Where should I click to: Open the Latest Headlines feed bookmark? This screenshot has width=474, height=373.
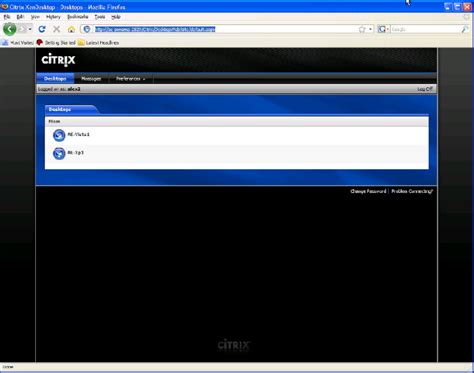click(x=98, y=43)
